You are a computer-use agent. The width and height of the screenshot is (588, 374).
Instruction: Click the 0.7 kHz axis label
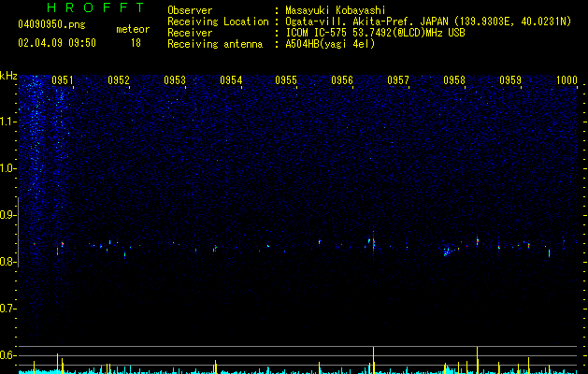[x=8, y=309]
